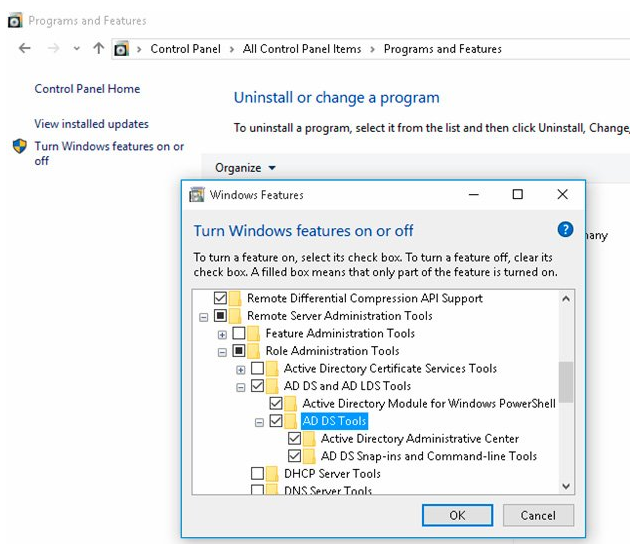The image size is (631, 547).
Task: Click folder icon of AD DS Tools
Action: [x=291, y=421]
